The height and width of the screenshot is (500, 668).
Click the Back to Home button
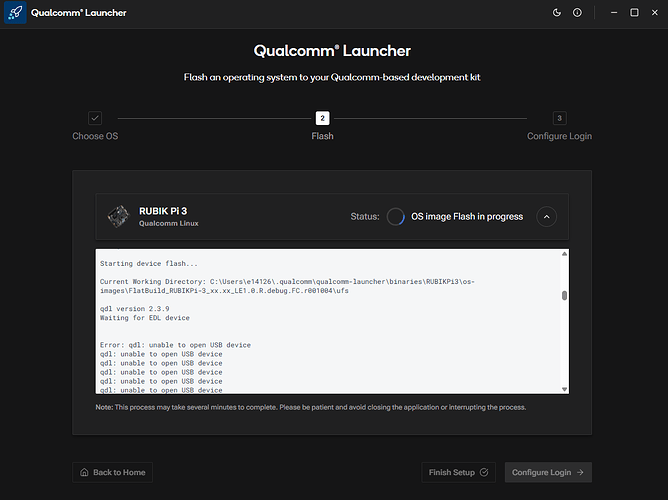pyautogui.click(x=110, y=472)
